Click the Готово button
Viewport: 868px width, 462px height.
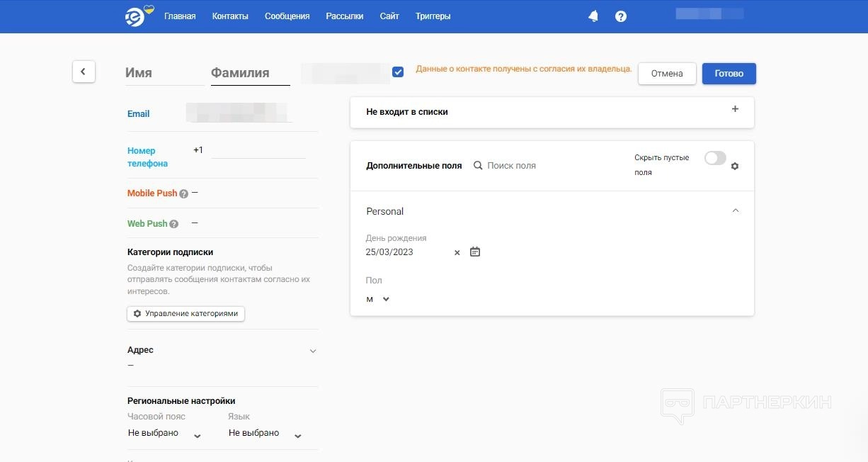pyautogui.click(x=729, y=74)
